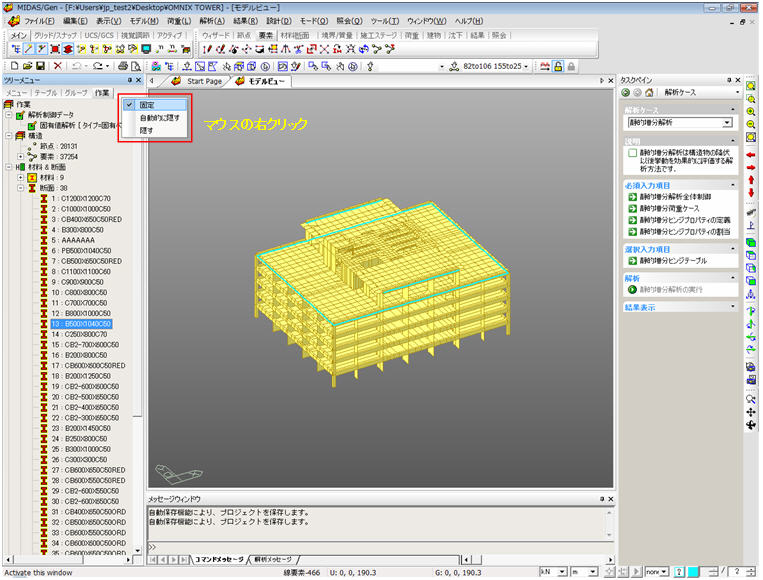Click the Save floppy disk icon
763x580 pixels.
pyautogui.click(x=40, y=66)
